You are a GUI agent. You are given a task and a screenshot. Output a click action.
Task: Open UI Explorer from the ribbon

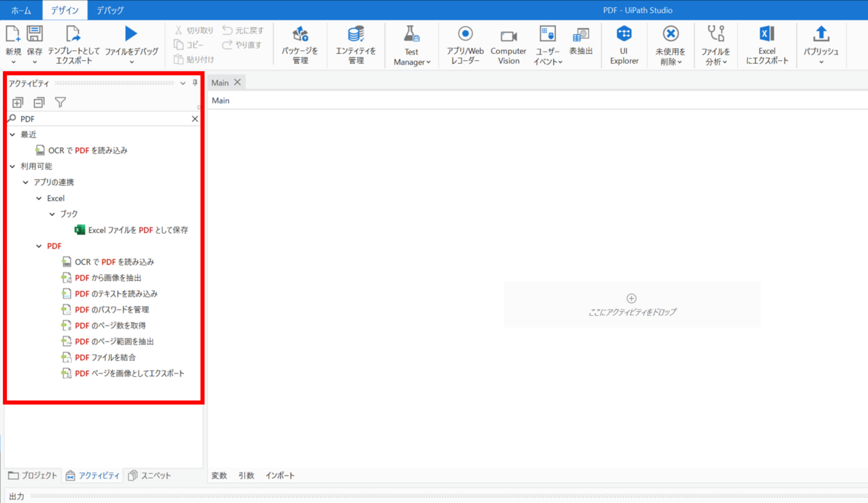coord(624,44)
